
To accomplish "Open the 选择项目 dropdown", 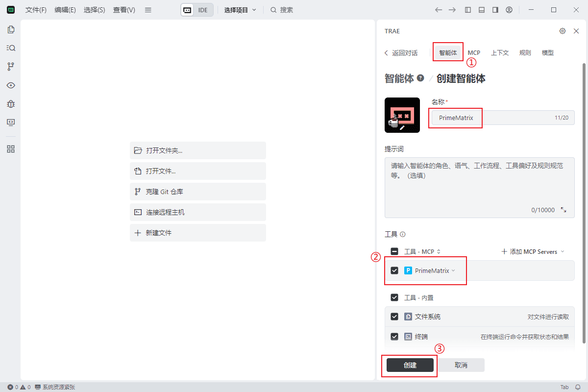I will pyautogui.click(x=240, y=10).
